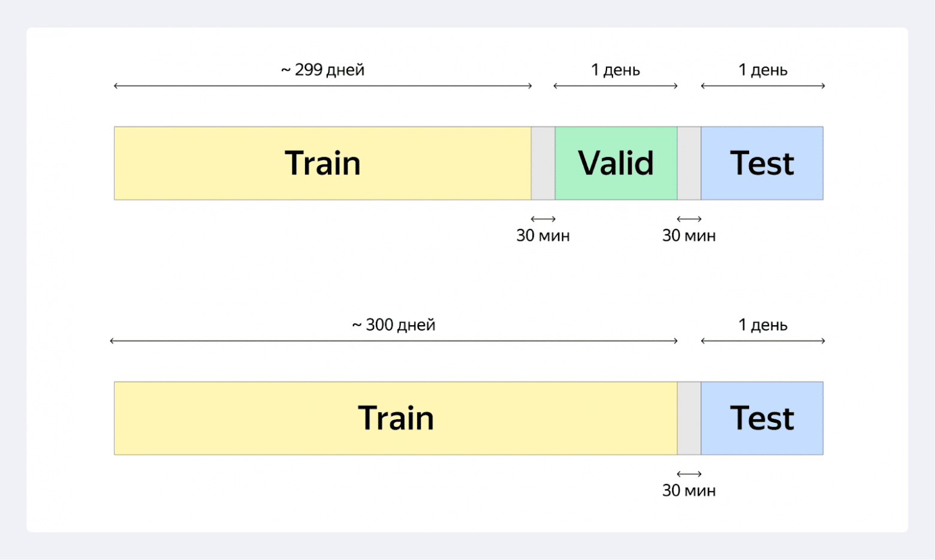Image resolution: width=935 pixels, height=560 pixels.
Task: Click the gray gap in the bottom diagram
Action: pos(689,418)
